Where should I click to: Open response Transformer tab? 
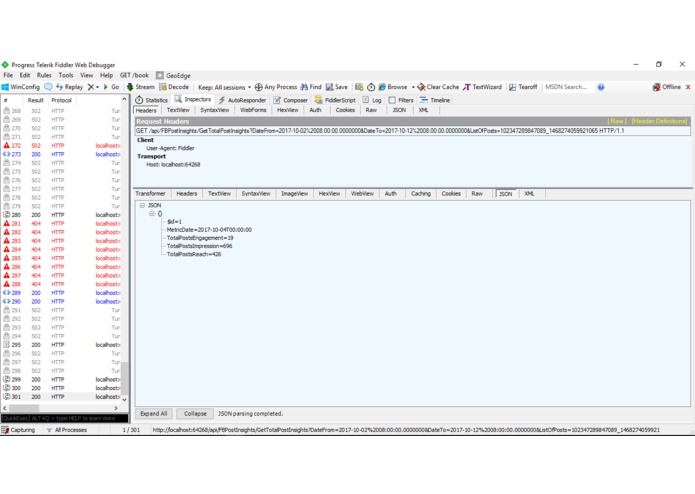tap(150, 194)
